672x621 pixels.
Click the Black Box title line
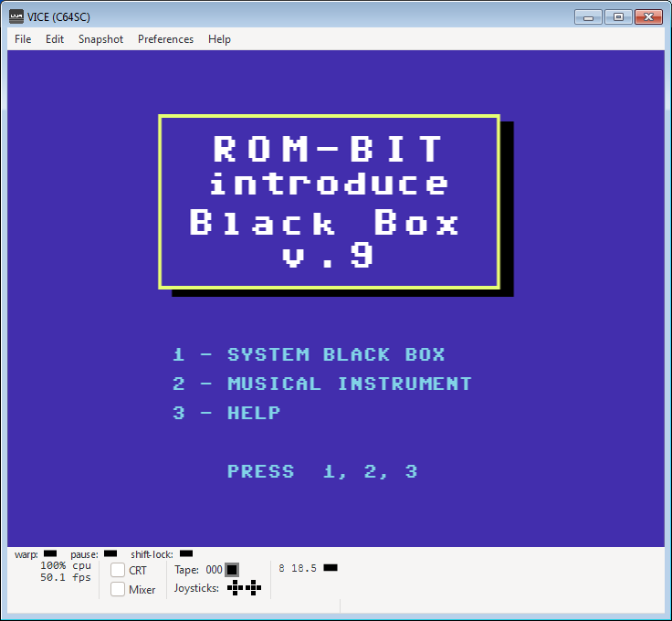324,222
